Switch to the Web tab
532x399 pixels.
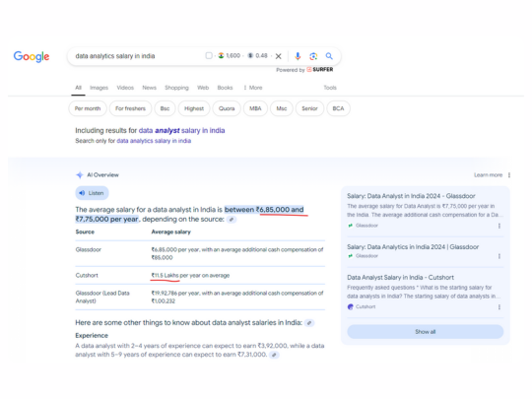[203, 88]
